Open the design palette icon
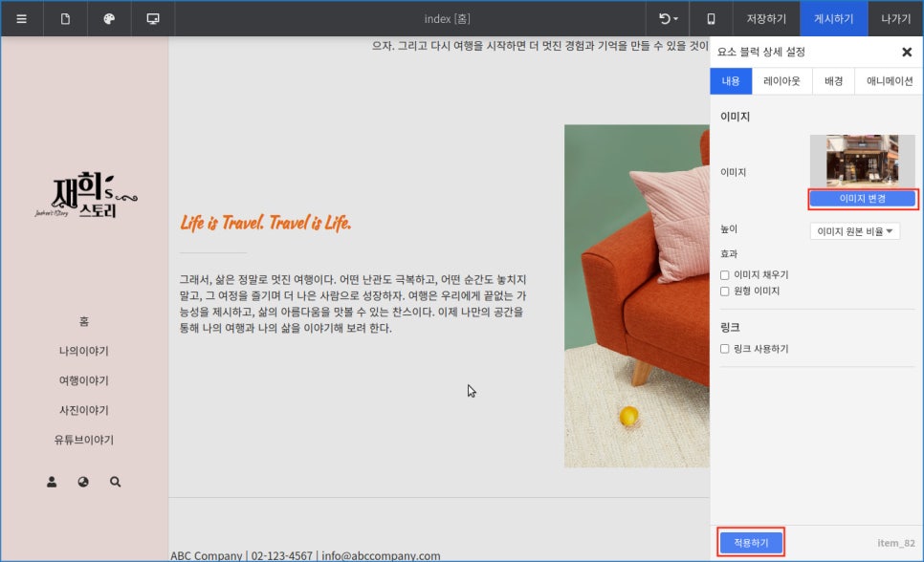Viewport: 924px width, 562px height. [x=109, y=19]
